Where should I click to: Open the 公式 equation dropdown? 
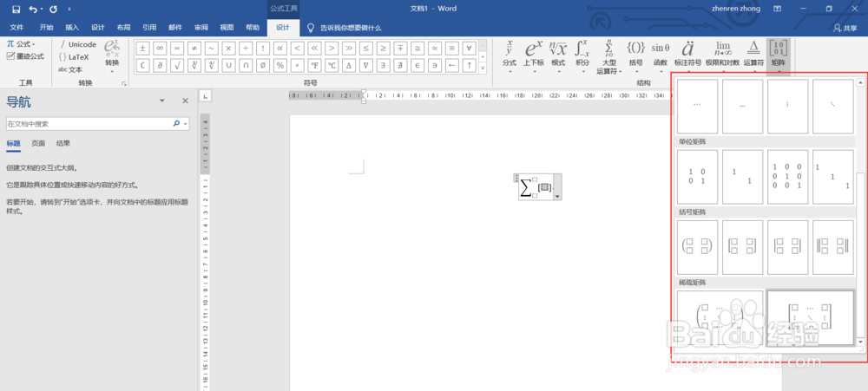(x=21, y=44)
